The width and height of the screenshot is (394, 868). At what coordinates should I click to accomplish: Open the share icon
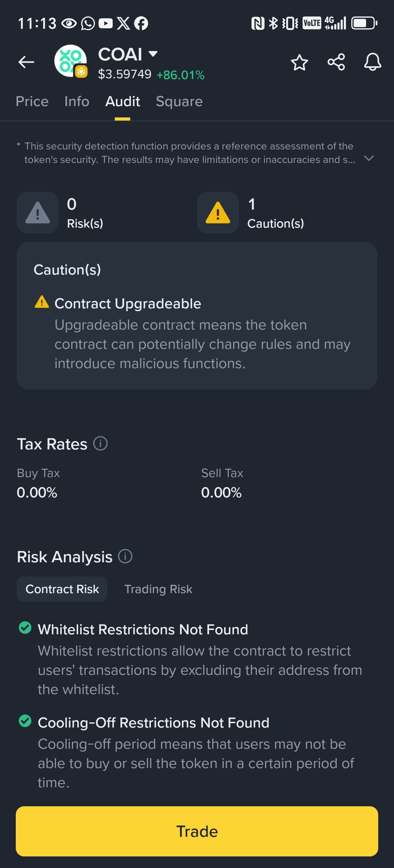(336, 62)
